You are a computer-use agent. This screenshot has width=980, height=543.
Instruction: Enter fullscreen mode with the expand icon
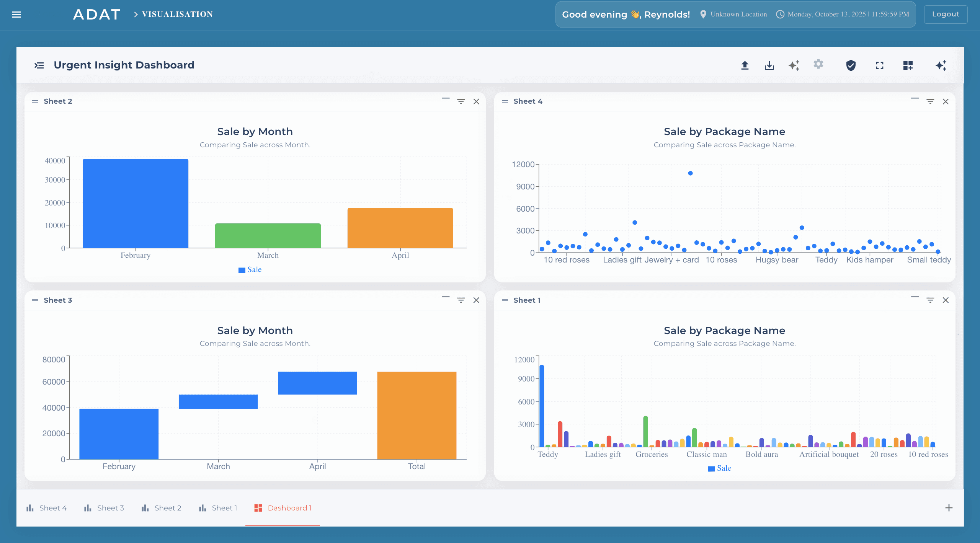tap(880, 65)
